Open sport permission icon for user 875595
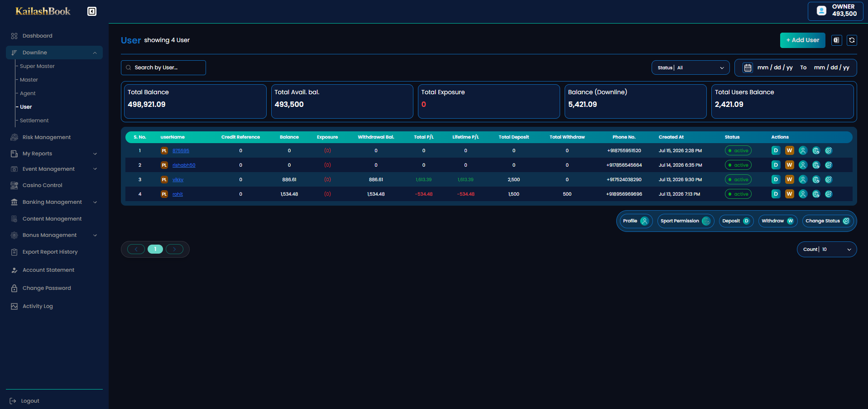 [x=816, y=150]
